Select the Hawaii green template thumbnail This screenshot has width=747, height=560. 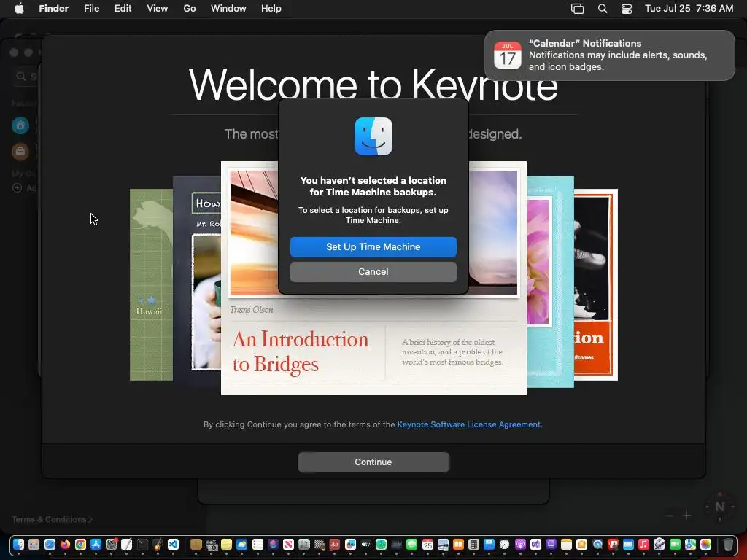pos(151,285)
